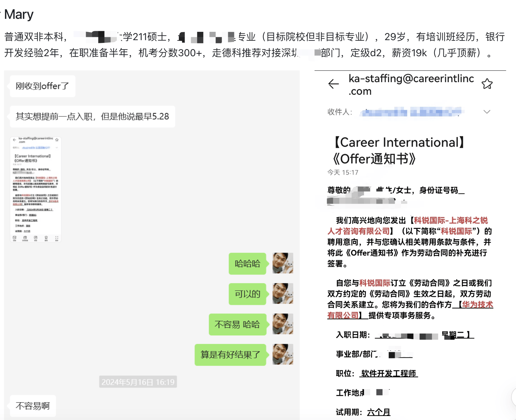Image resolution: width=516 pixels, height=420 pixels.
Task: Open the more-options grid icon in the mini toolbar
Action: tap(57, 238)
